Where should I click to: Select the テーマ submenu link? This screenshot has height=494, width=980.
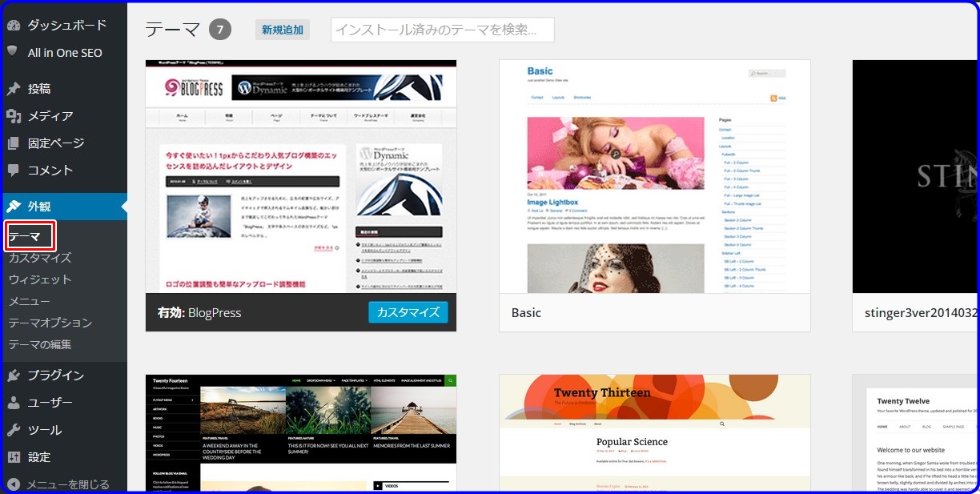click(x=25, y=236)
